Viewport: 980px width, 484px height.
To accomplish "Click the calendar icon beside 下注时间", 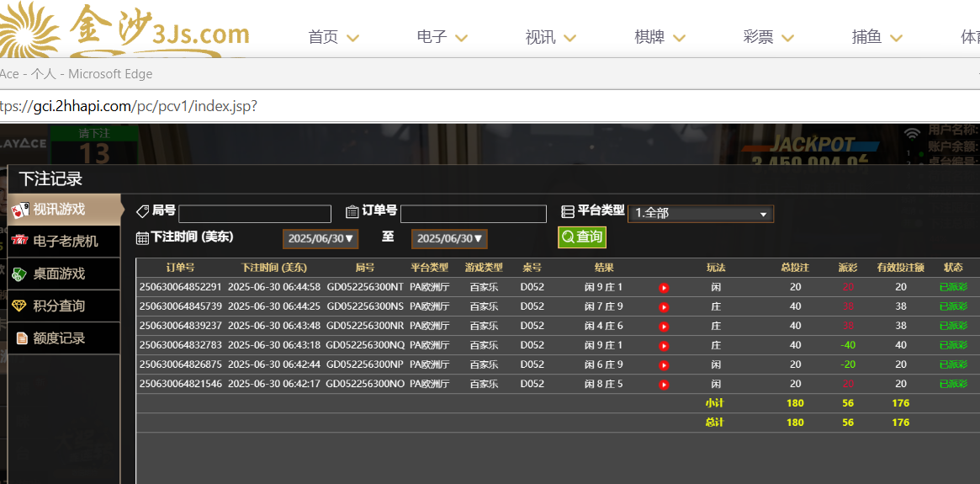I will [x=142, y=238].
